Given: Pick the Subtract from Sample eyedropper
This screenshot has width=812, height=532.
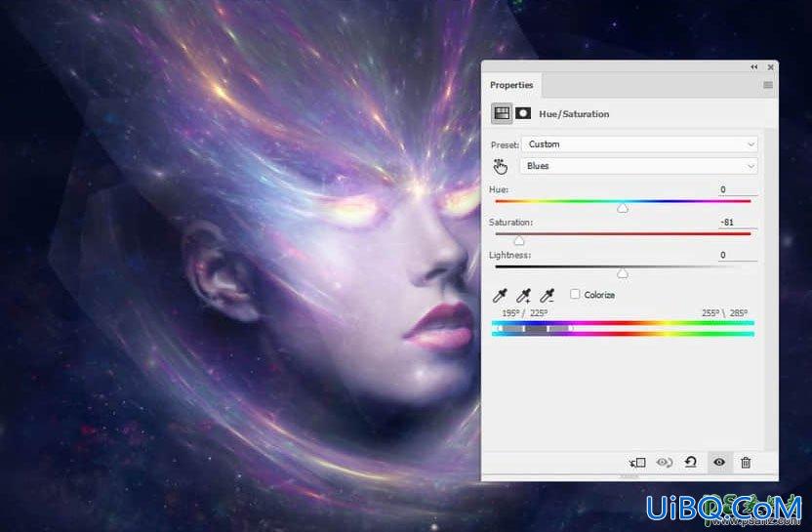Looking at the screenshot, I should click(x=547, y=296).
